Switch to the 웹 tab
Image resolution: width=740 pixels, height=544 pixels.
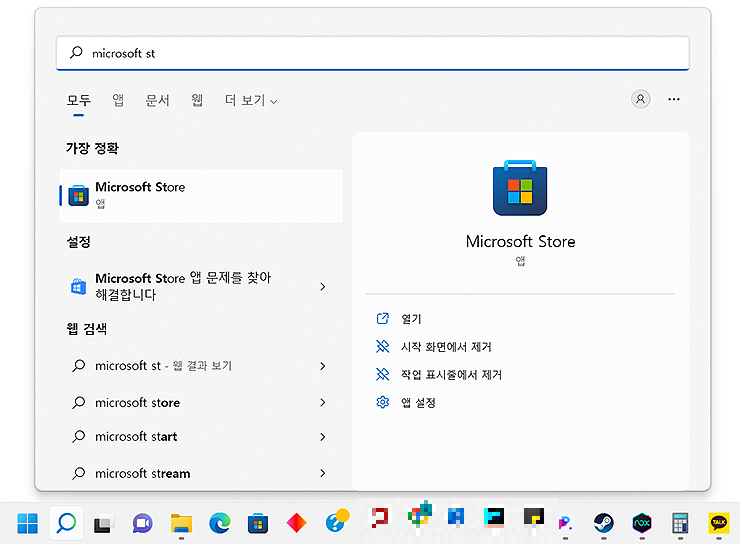point(197,100)
